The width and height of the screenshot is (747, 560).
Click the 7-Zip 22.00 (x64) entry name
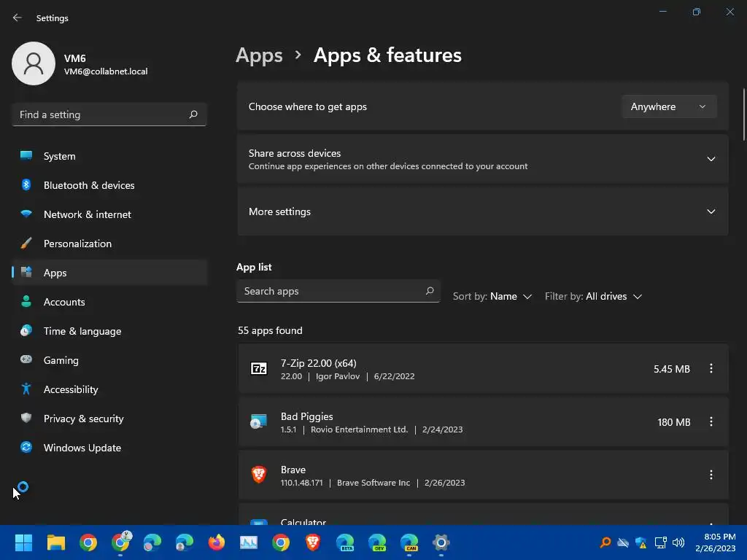[318, 363]
